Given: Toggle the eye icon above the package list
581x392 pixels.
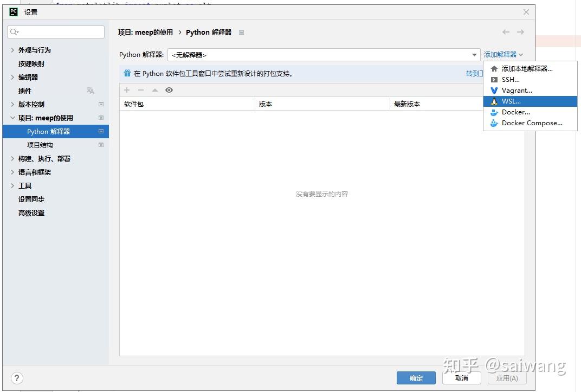Looking at the screenshot, I should point(169,90).
